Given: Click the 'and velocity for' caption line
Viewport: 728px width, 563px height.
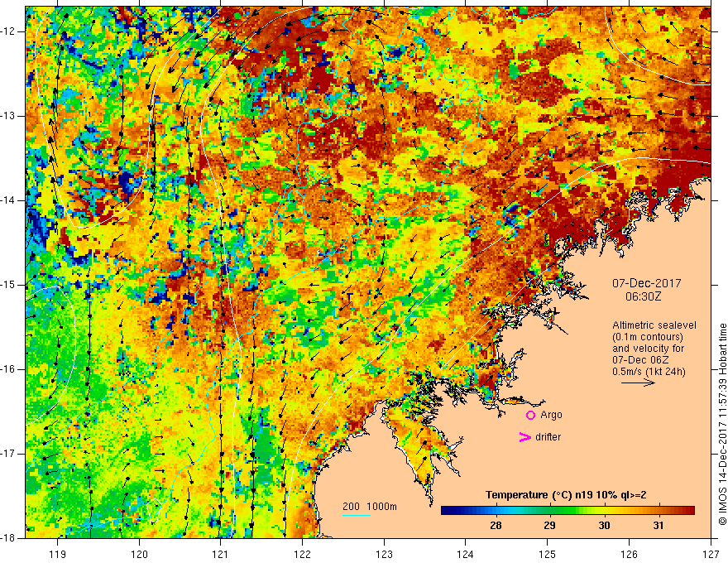Looking at the screenshot, I should click(648, 349).
